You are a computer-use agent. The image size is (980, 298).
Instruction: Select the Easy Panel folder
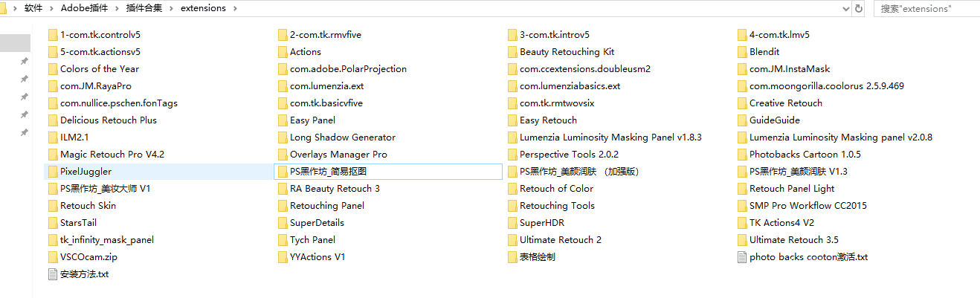tap(306, 120)
